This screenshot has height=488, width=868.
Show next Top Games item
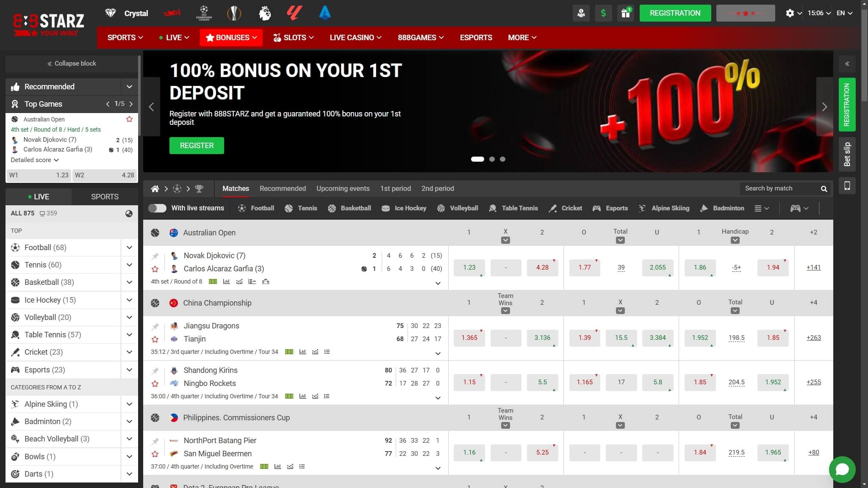(x=131, y=104)
